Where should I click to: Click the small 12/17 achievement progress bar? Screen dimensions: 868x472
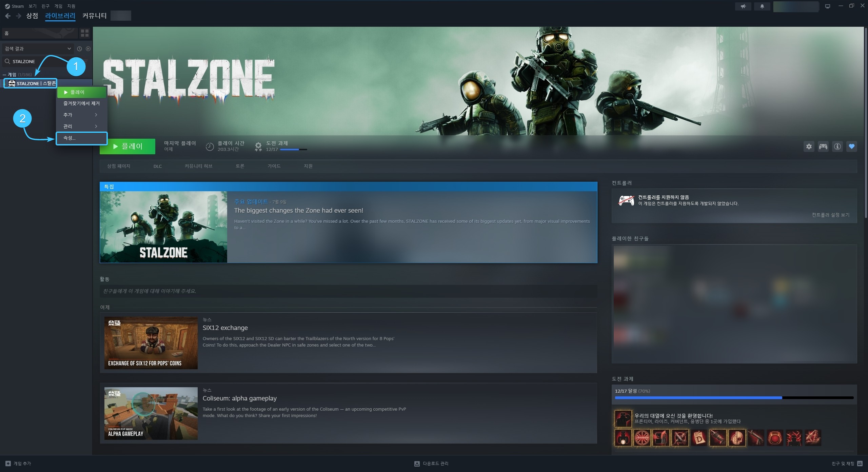pyautogui.click(x=294, y=150)
